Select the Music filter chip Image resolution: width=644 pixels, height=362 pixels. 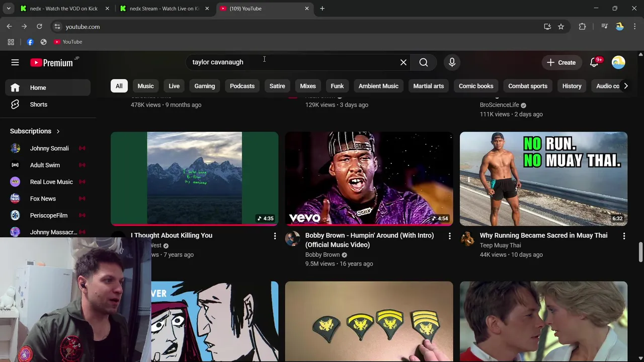pos(145,86)
